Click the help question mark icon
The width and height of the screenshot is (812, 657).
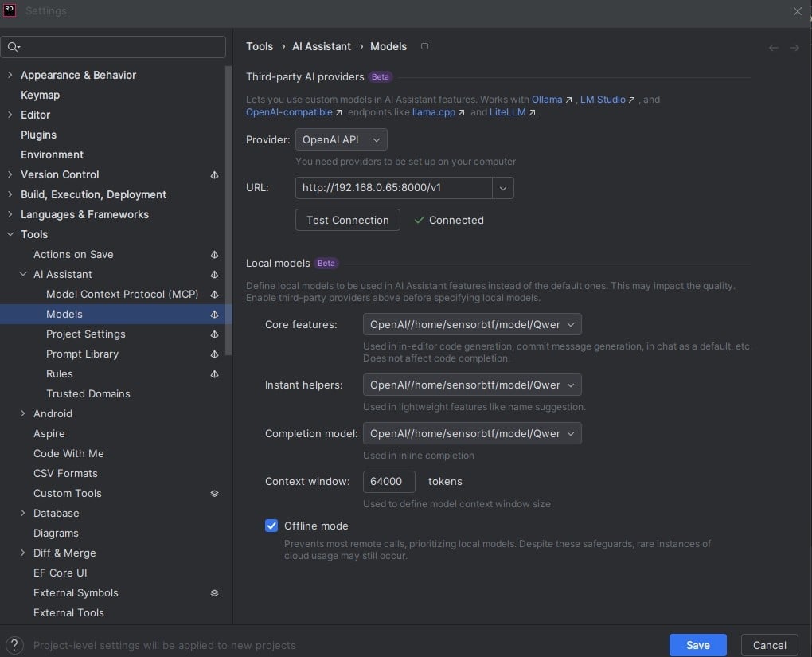tap(14, 645)
